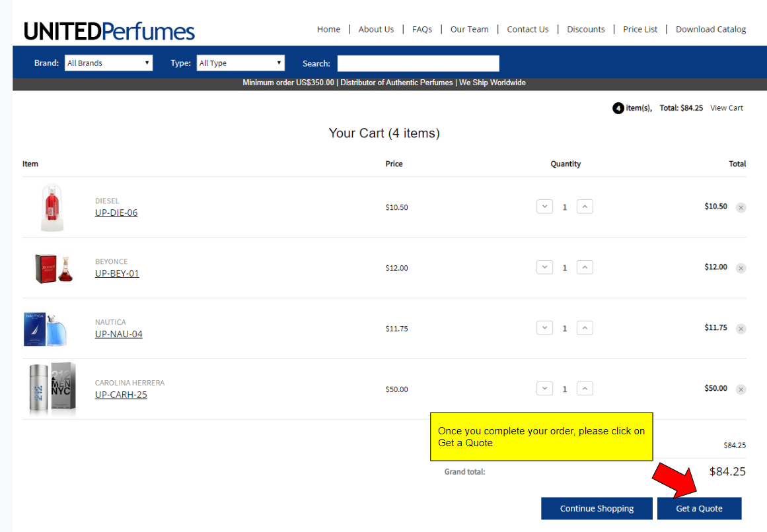Open the Brand dropdown list
Screen dimensions: 767x532
coord(109,63)
